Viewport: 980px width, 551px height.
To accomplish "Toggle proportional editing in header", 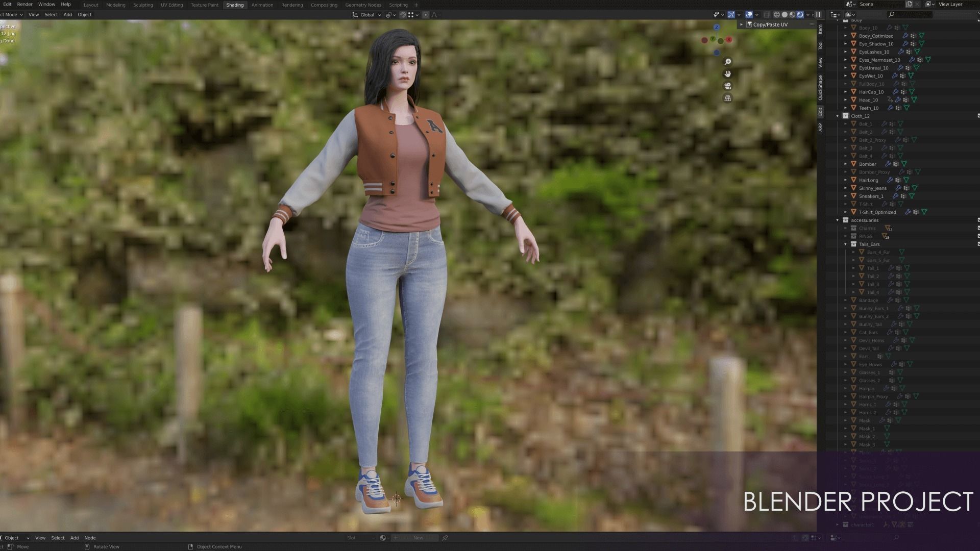I will [x=426, y=15].
